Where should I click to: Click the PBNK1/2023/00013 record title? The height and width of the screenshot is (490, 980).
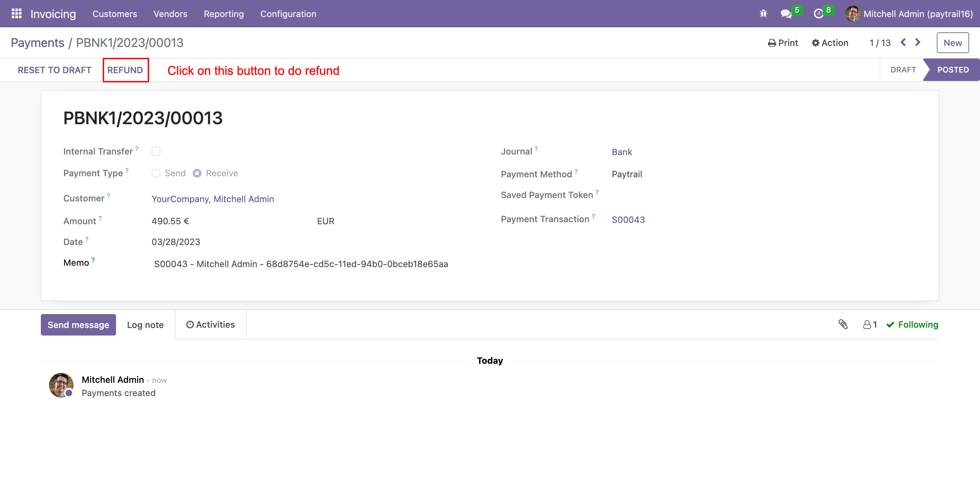(x=143, y=118)
